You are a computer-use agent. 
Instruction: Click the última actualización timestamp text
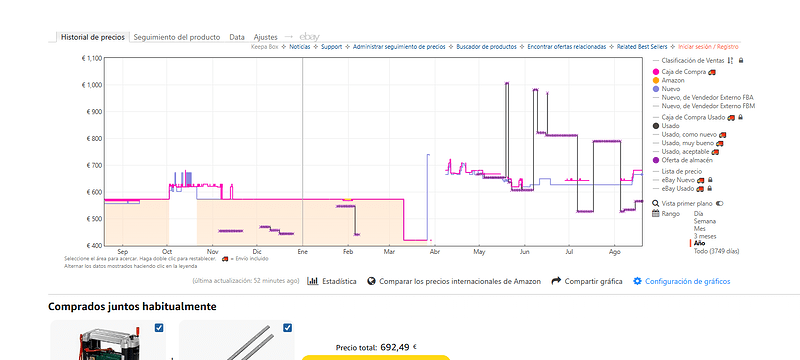pyautogui.click(x=246, y=281)
